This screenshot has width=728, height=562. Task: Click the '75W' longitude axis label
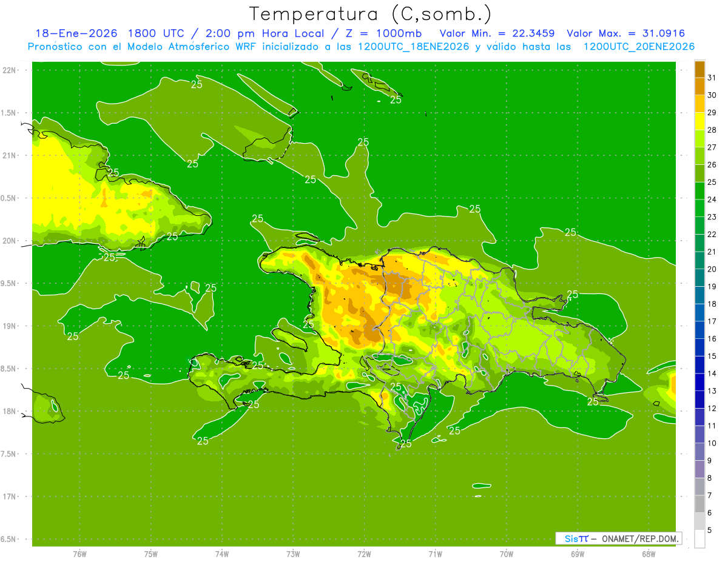click(151, 554)
